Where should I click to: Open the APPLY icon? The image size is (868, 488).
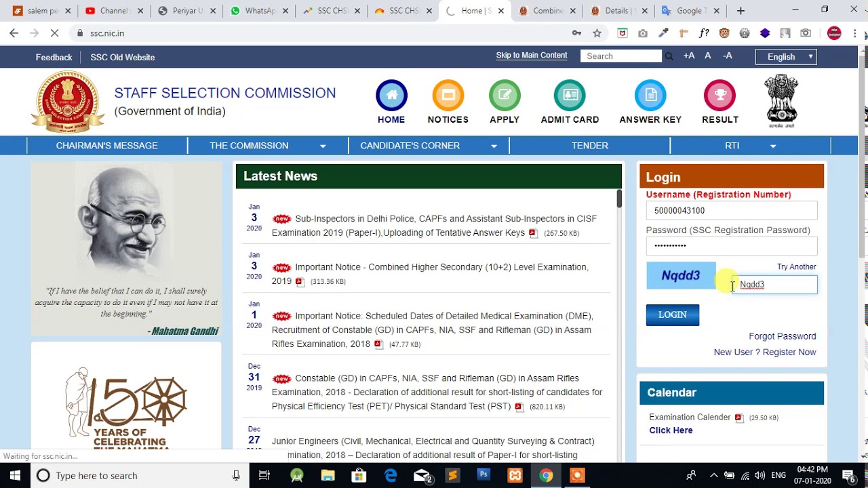pyautogui.click(x=505, y=96)
